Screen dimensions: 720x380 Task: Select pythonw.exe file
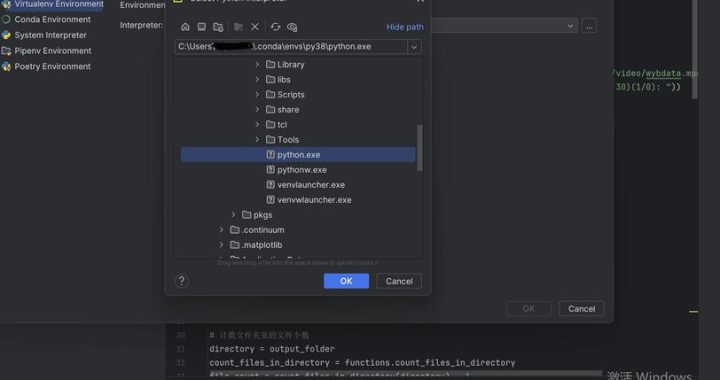[x=298, y=170]
